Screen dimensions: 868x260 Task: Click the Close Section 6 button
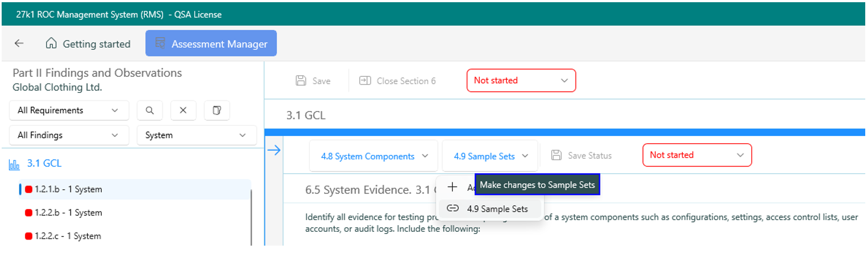(x=398, y=81)
